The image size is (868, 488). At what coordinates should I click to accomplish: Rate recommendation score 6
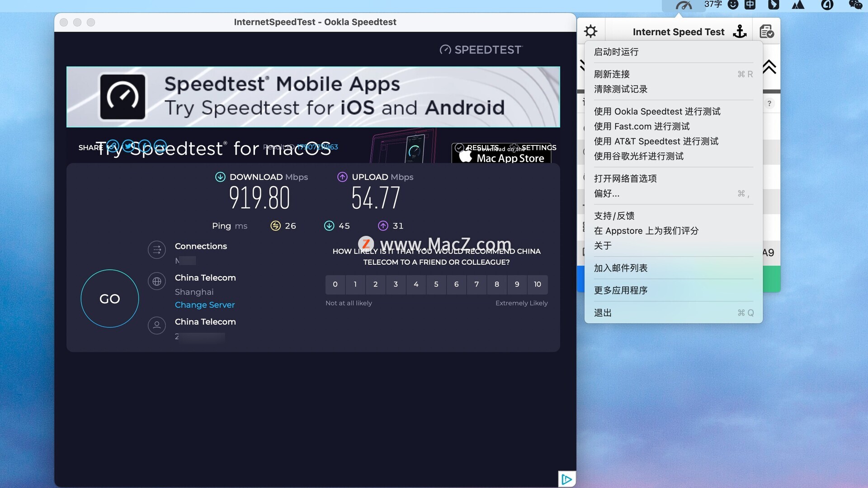457,285
